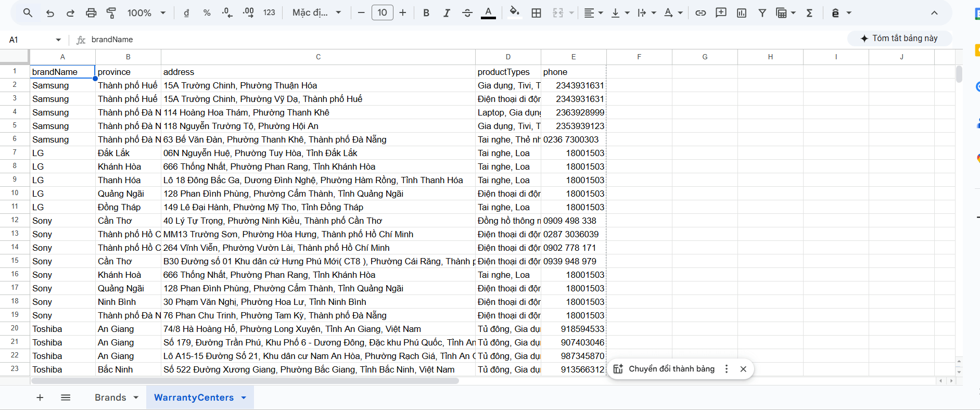
Task: Format selection as currency (đ)
Action: pyautogui.click(x=186, y=13)
